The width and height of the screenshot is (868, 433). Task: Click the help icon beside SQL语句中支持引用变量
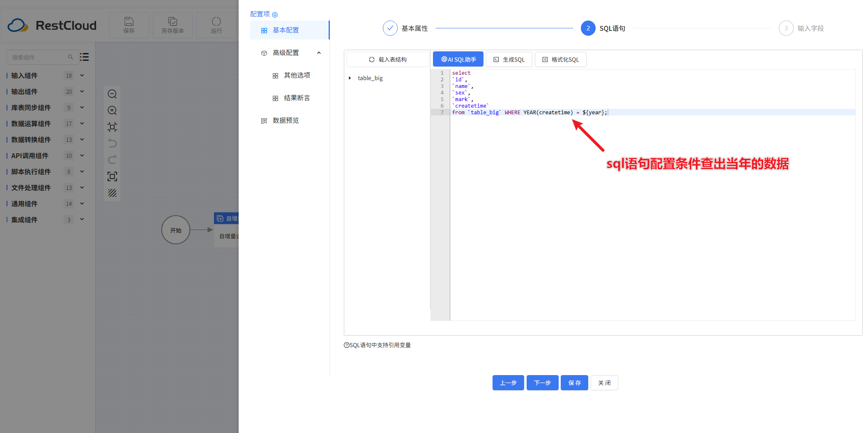point(346,345)
